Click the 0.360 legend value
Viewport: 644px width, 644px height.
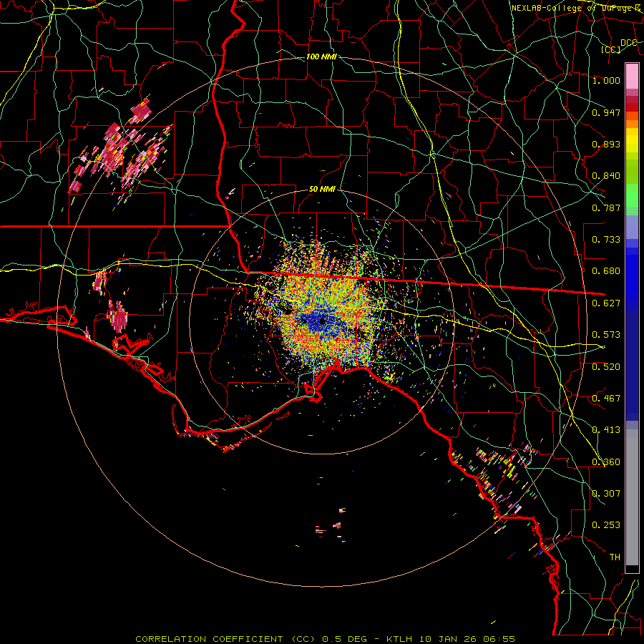pos(606,462)
